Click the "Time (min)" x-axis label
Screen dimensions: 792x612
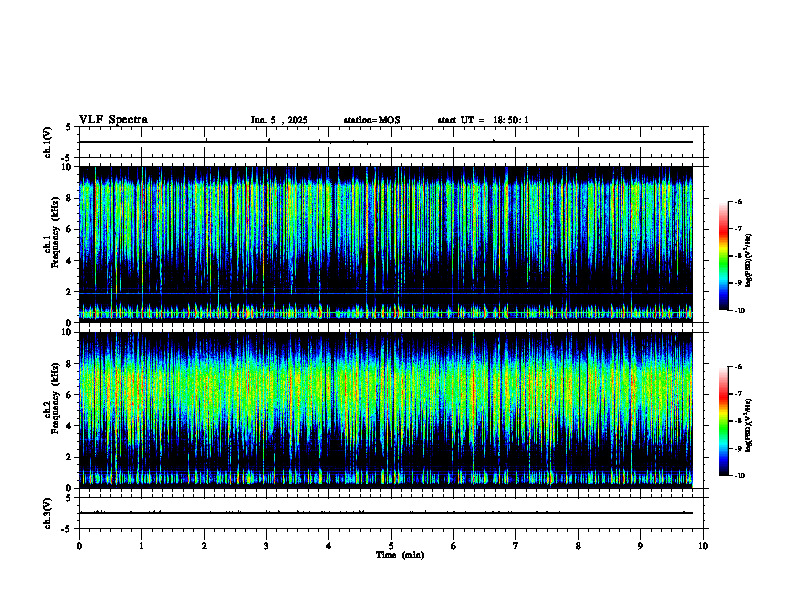pos(400,555)
